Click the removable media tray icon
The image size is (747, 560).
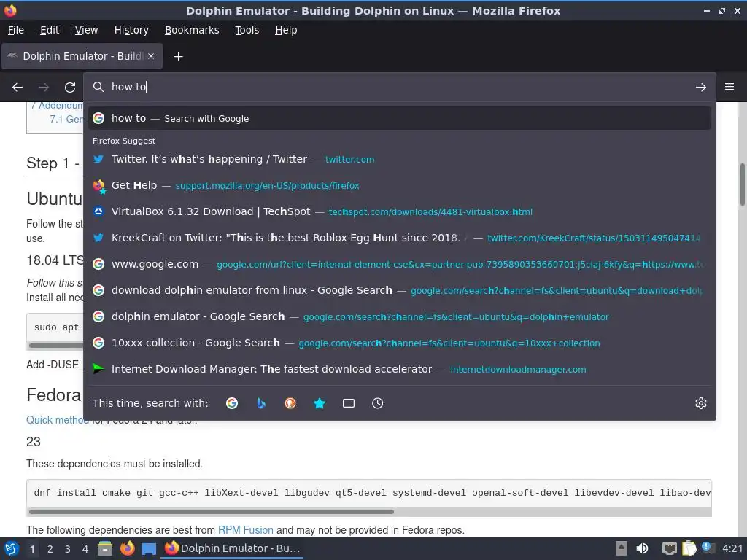[622, 548]
